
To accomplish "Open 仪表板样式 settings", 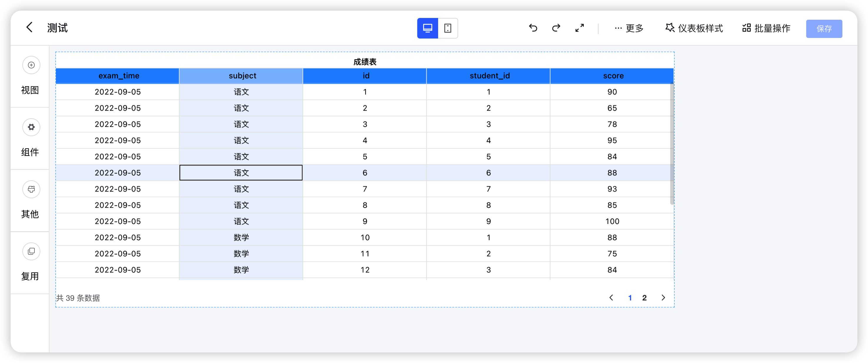I will (694, 28).
